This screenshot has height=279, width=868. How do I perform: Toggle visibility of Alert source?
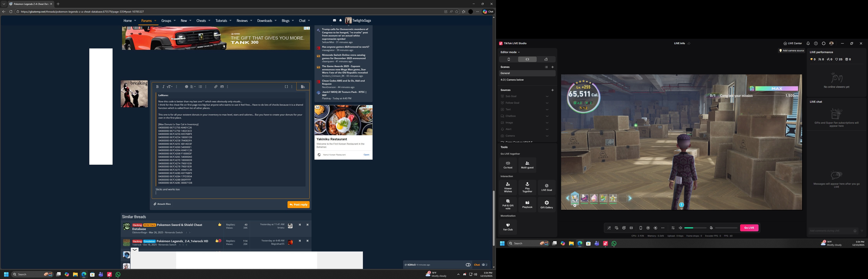coord(547,129)
